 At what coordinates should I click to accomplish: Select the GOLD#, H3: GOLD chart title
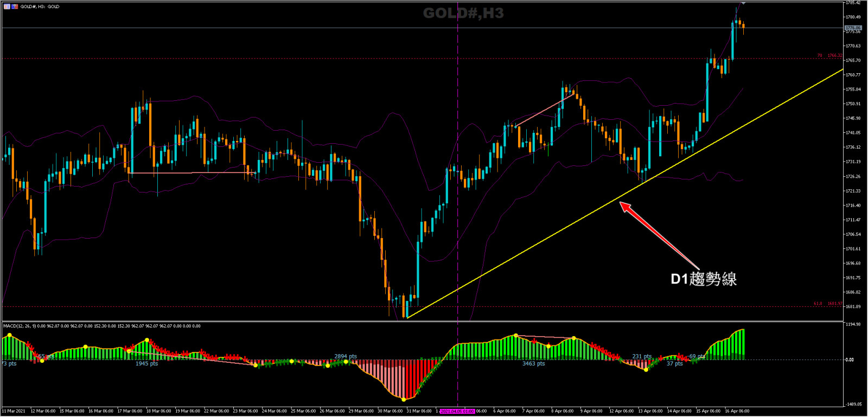click(x=40, y=7)
